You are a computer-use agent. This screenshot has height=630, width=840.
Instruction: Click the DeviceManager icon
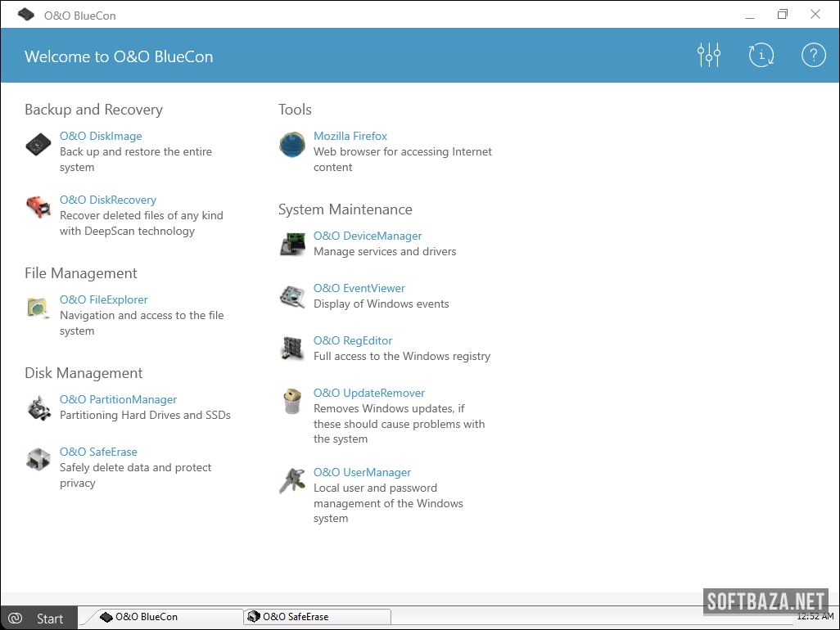[x=292, y=244]
